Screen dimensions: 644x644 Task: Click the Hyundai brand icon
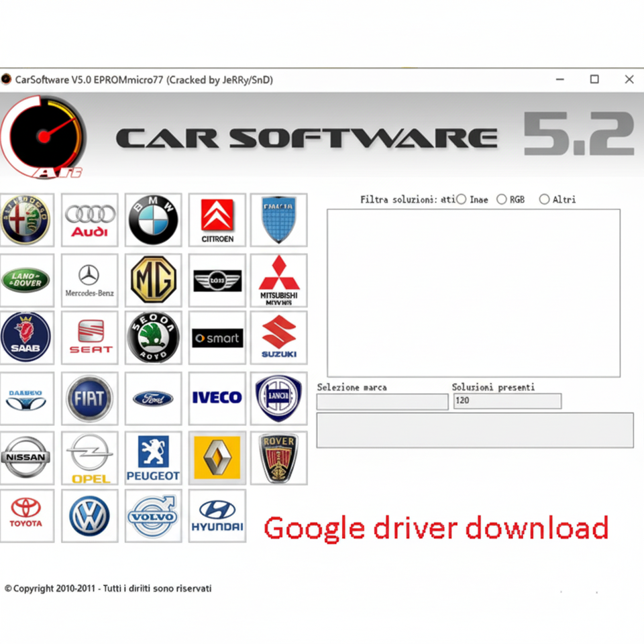tap(217, 516)
